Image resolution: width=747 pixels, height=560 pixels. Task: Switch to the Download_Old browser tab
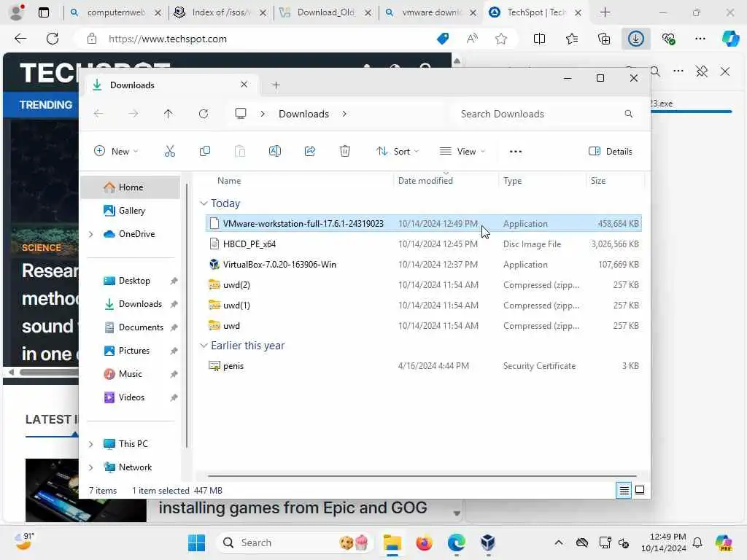(325, 12)
